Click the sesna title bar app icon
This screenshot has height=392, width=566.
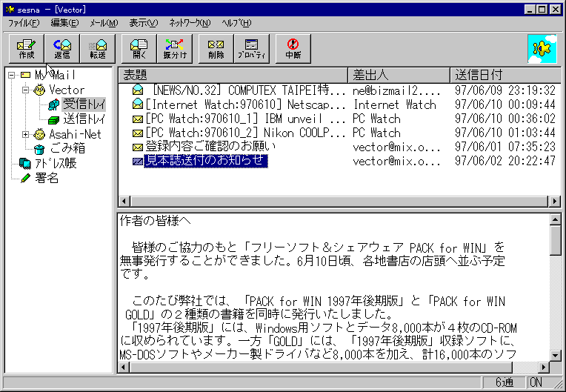(x=10, y=9)
